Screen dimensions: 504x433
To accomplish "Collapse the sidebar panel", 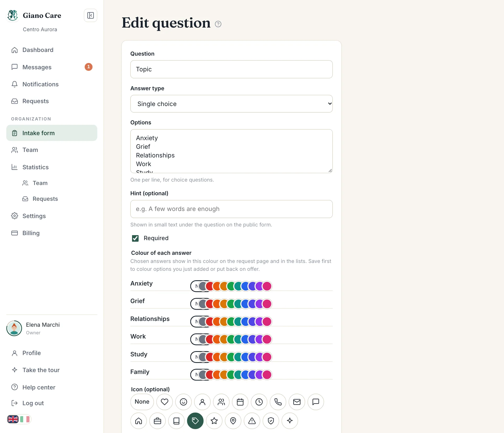I will pos(91,15).
